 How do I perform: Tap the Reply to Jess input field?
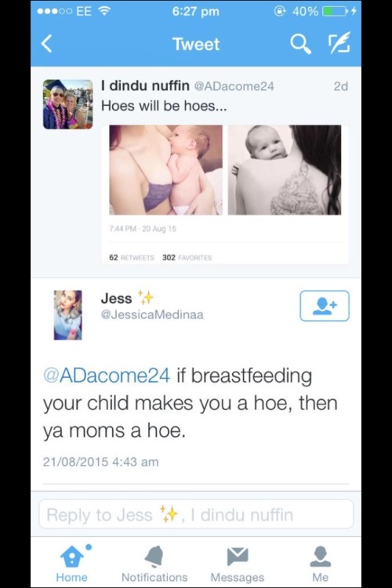tap(196, 514)
